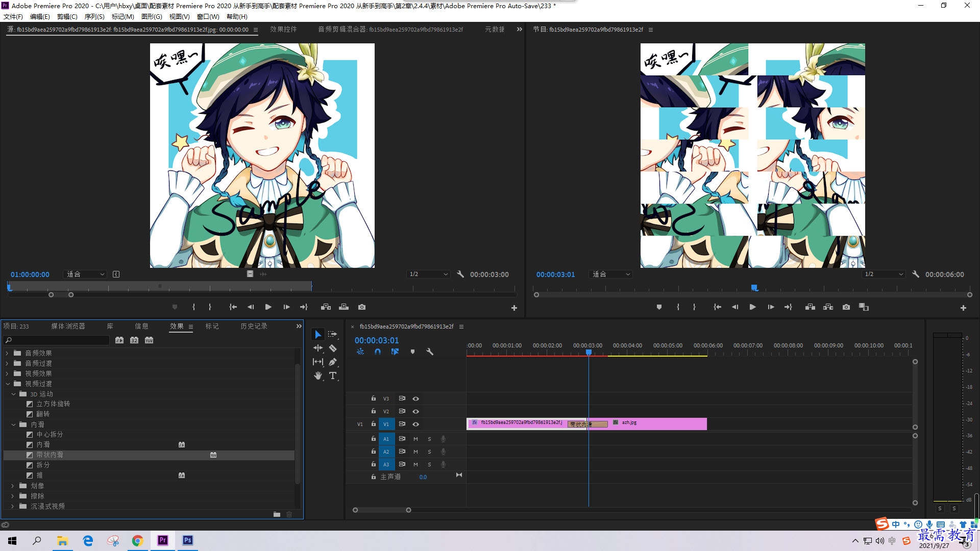The image size is (980, 551).
Task: Open source monitor button editor plus
Action: [514, 308]
